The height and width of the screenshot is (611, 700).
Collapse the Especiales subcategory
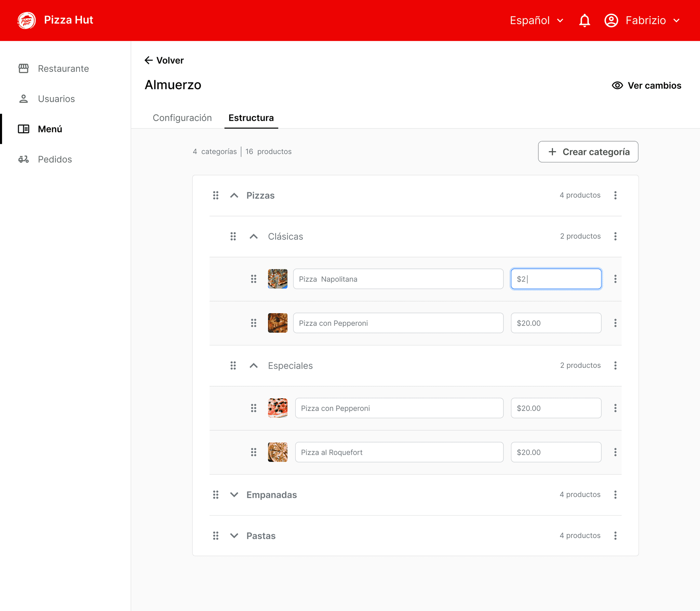(x=254, y=366)
